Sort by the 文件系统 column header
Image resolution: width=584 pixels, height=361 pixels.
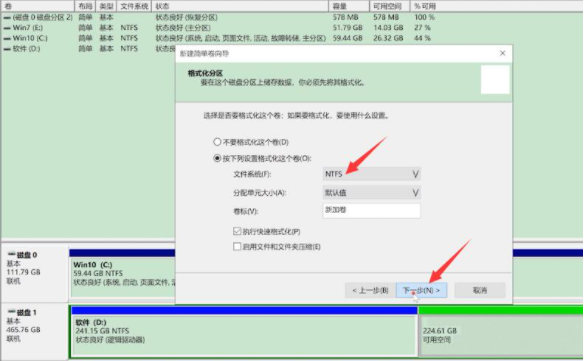coord(134,6)
